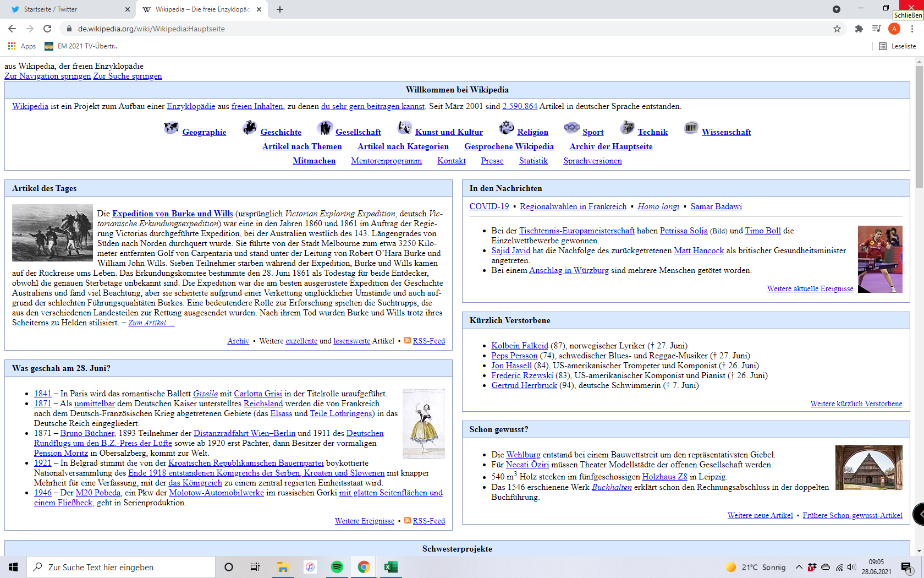Open Cortana circle in taskbar
This screenshot has width=924, height=578.
click(x=229, y=567)
